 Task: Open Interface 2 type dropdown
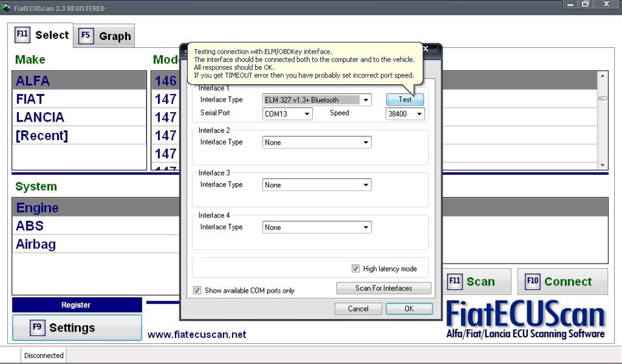365,142
